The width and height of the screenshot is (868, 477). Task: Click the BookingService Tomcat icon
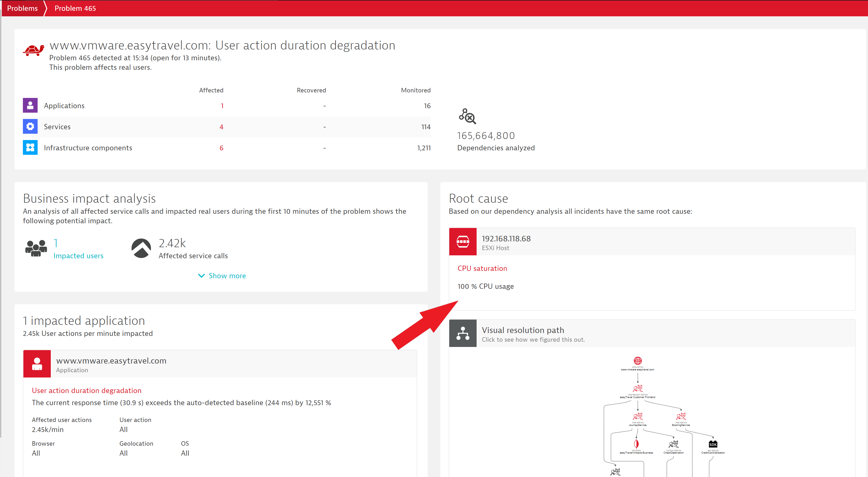[x=681, y=416]
